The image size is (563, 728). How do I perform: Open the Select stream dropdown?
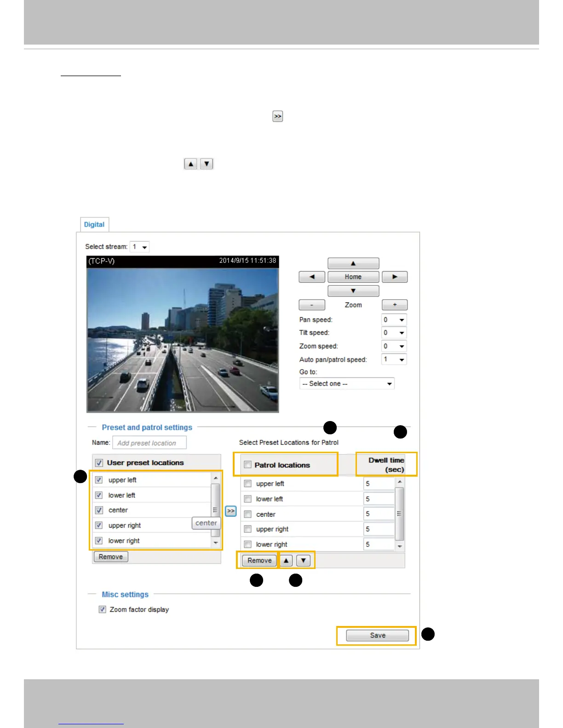[x=139, y=247]
